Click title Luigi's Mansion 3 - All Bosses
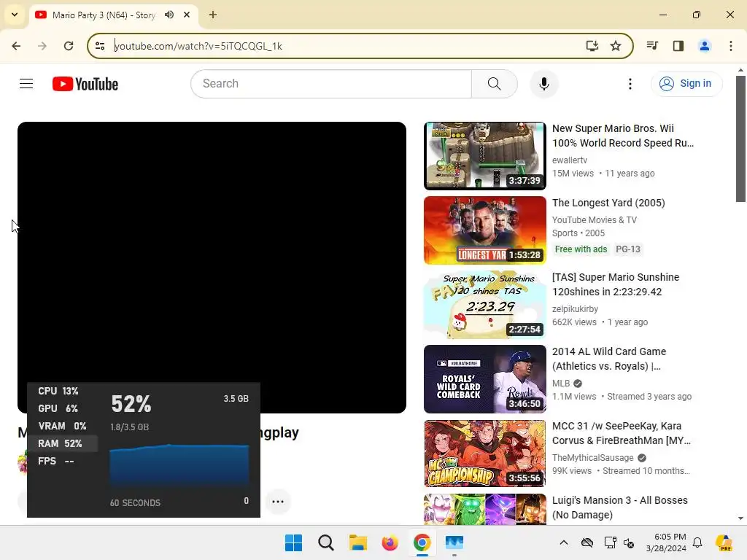747x560 pixels. pos(620,507)
